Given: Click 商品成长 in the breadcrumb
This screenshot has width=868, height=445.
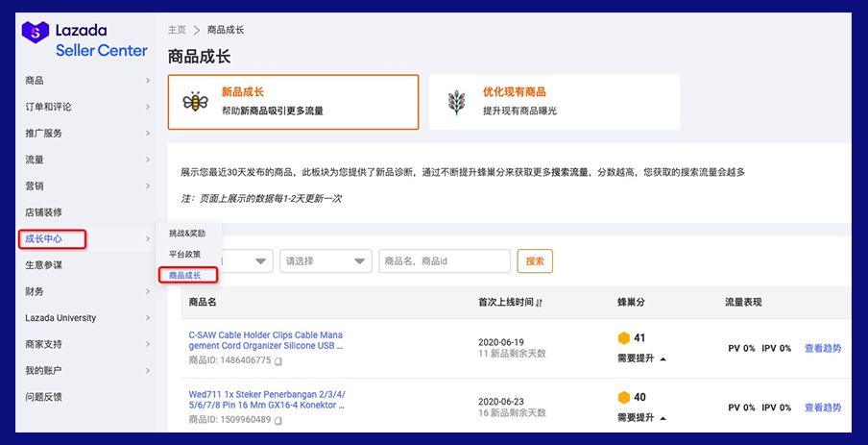Looking at the screenshot, I should [x=226, y=30].
